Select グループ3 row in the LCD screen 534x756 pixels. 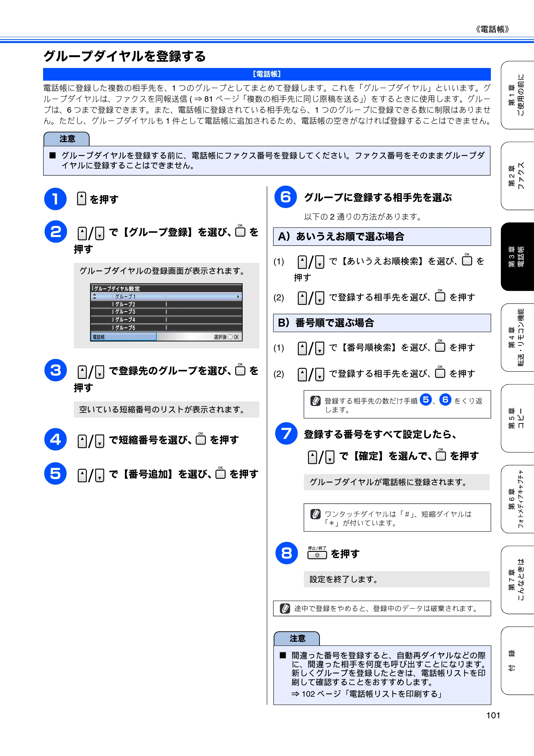(166, 312)
